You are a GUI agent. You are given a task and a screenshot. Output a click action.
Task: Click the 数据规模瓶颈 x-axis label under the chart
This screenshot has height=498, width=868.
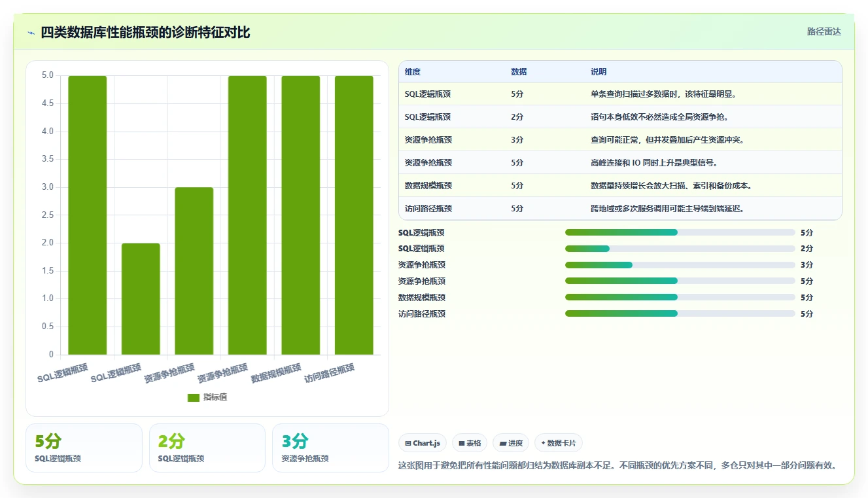coord(276,373)
